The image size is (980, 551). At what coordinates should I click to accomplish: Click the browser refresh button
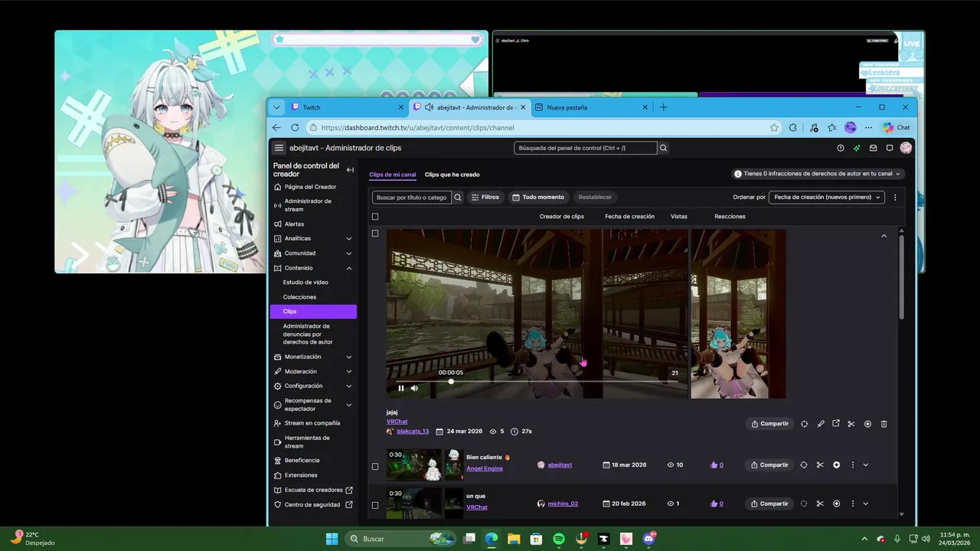point(296,128)
